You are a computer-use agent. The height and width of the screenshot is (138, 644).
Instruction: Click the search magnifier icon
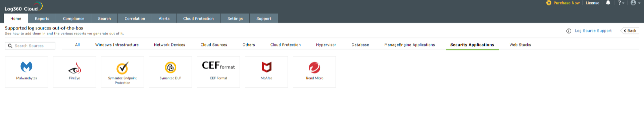(10, 46)
